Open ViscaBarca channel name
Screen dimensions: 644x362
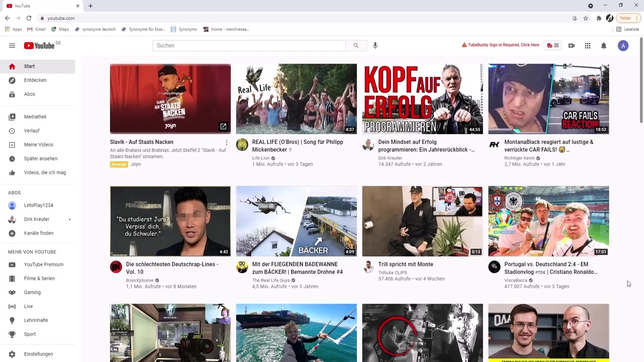(516, 281)
